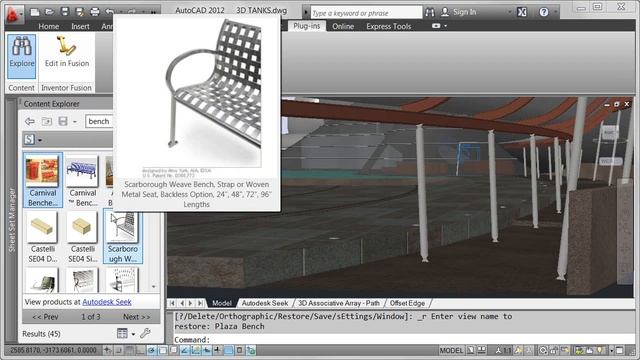This screenshot has width=640, height=360.
Task: Toggle Selection Cycling in status bar
Action: pos(251,350)
